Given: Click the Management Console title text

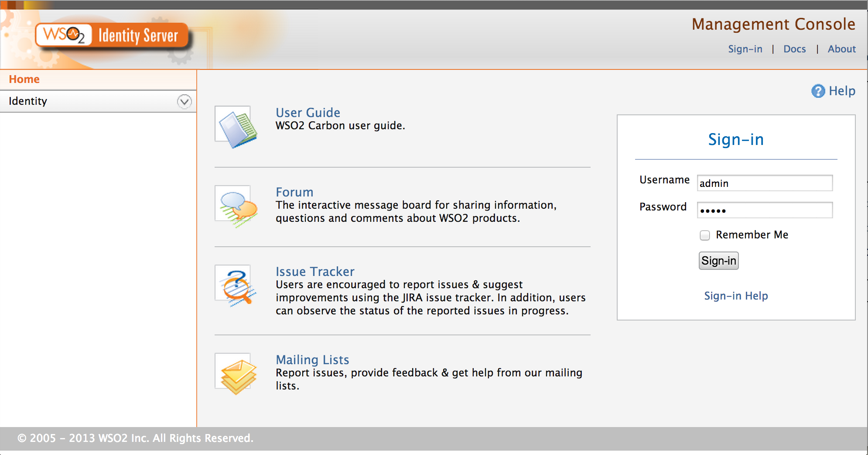Looking at the screenshot, I should pyautogui.click(x=773, y=24).
